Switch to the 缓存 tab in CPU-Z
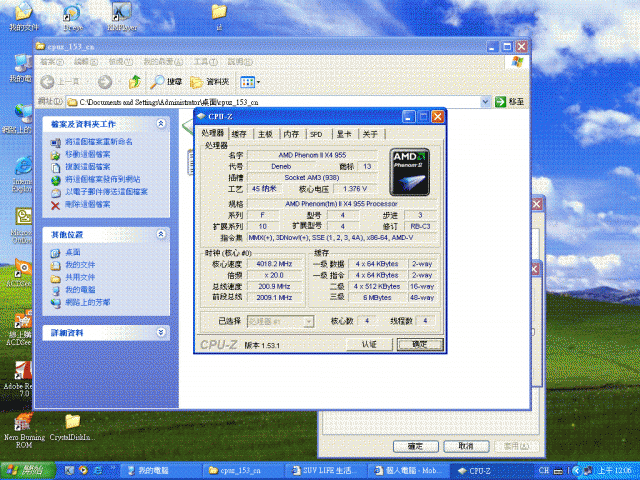Image resolution: width=640 pixels, height=480 pixels. pos(239,134)
